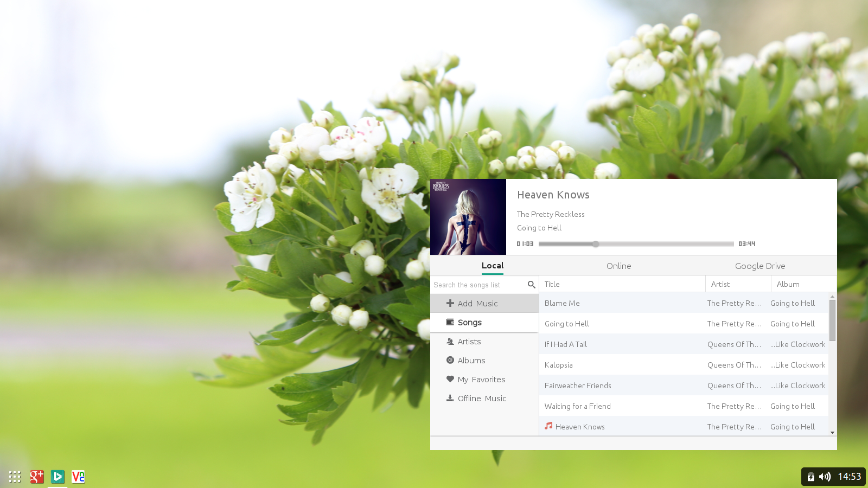Open Offline Music label
The width and height of the screenshot is (868, 488).
[x=482, y=399]
